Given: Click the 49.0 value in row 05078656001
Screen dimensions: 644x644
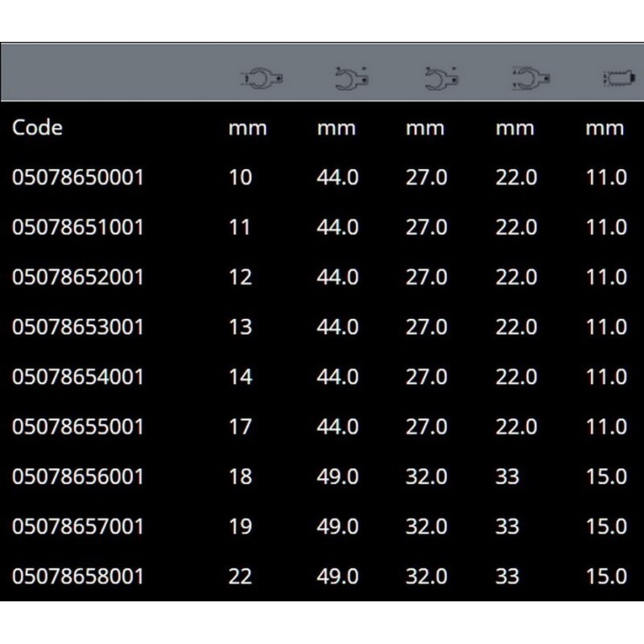Looking at the screenshot, I should pyautogui.click(x=337, y=477).
